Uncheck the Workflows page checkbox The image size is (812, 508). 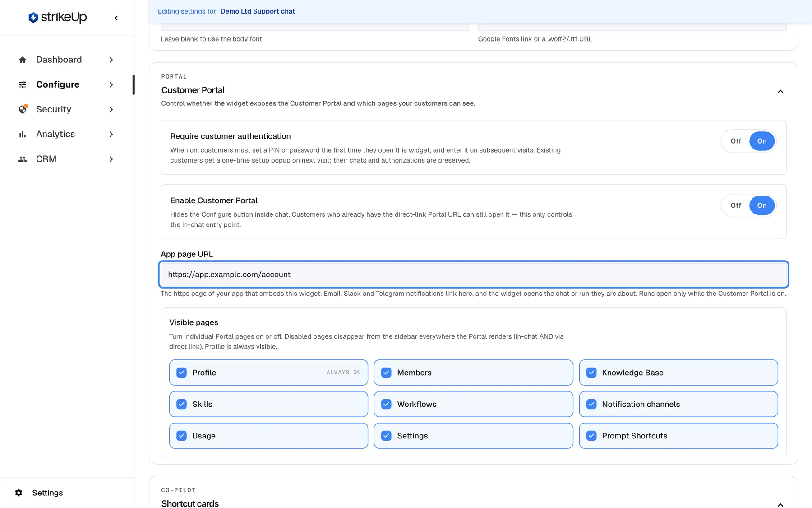pyautogui.click(x=386, y=404)
